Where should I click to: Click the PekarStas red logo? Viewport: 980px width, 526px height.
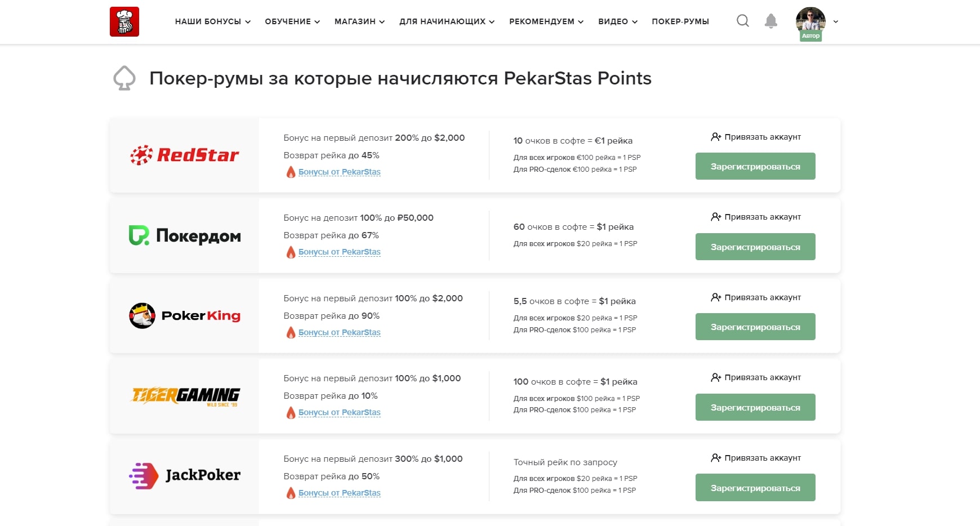point(124,21)
